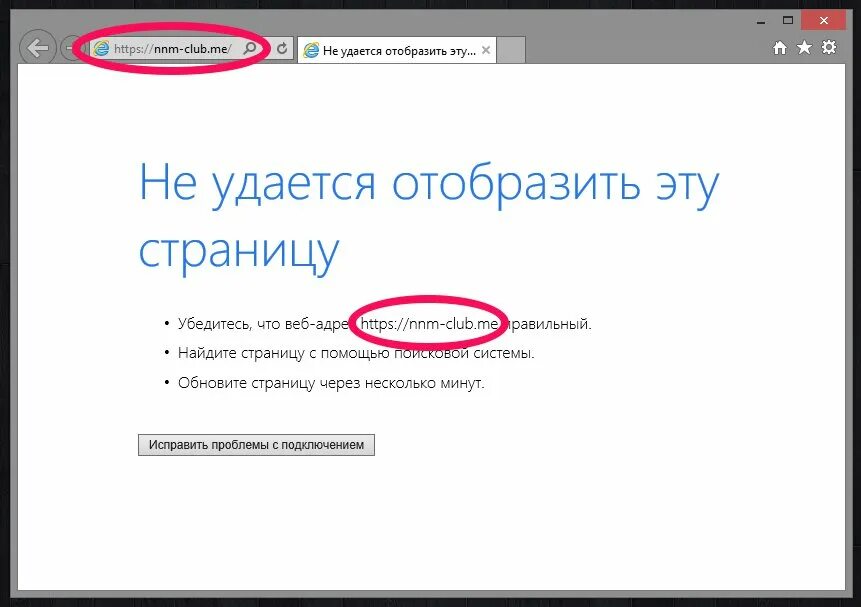The image size is (861, 607).
Task: Click the browser Back arrow button
Action: pyautogui.click(x=38, y=48)
